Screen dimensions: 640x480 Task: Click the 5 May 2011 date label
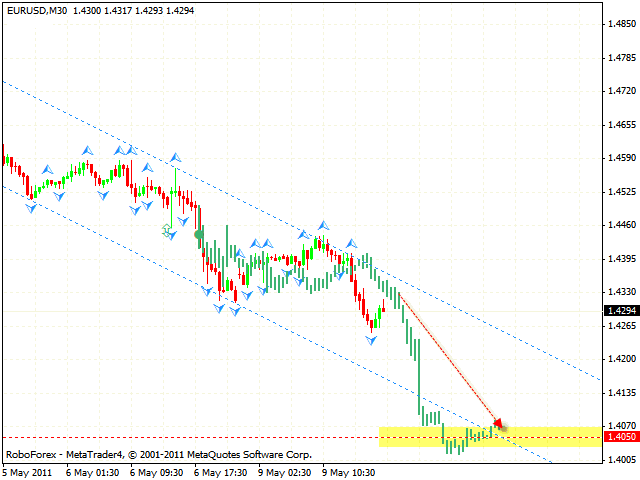(28, 472)
